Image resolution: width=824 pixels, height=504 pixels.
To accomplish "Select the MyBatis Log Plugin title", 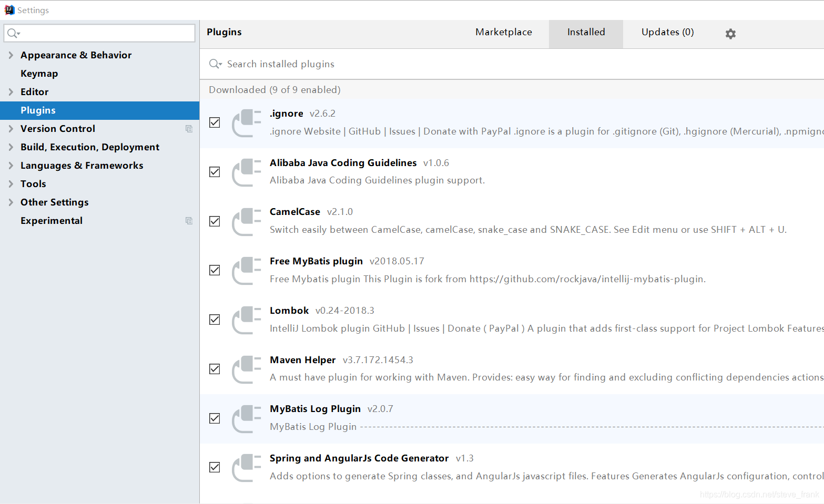I will pos(315,409).
